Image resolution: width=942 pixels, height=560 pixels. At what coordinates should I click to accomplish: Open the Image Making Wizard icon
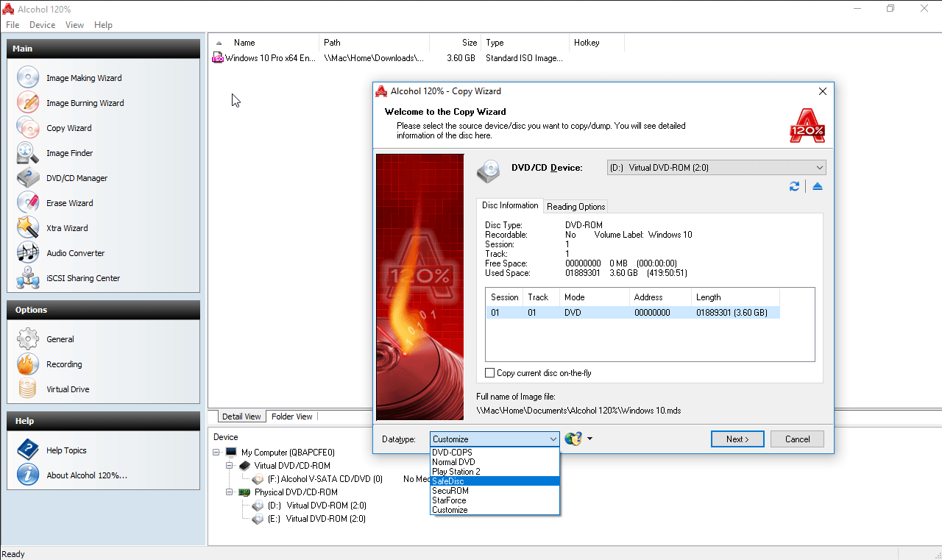[x=28, y=78]
